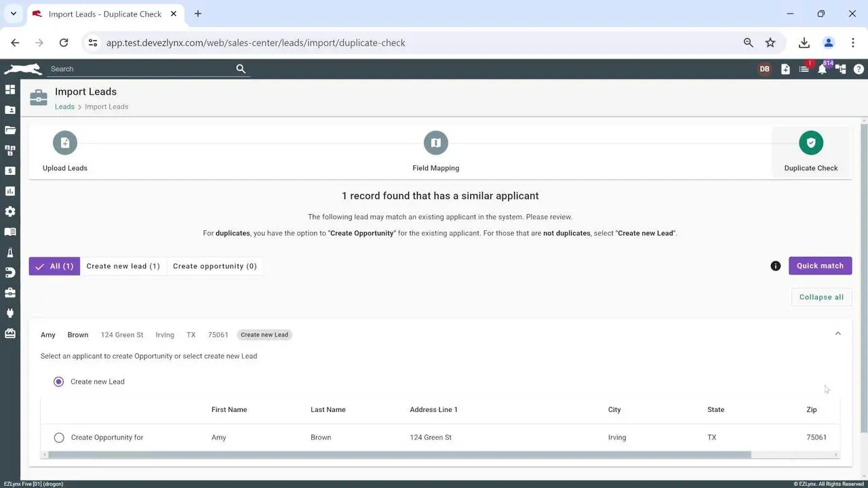Switch to Create opportunity (0) filter
The height and width of the screenshot is (488, 868).
tap(214, 266)
